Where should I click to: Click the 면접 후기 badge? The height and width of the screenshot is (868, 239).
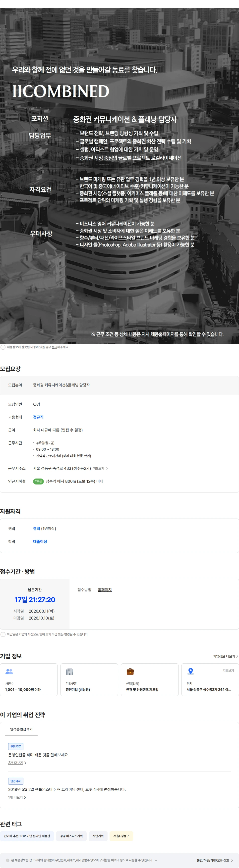click(15, 781)
